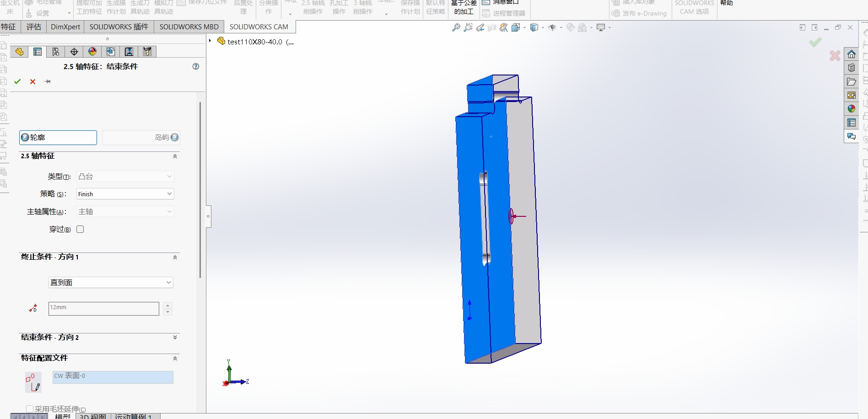Click the 12mm depth input field
The image size is (868, 419).
pos(104,308)
